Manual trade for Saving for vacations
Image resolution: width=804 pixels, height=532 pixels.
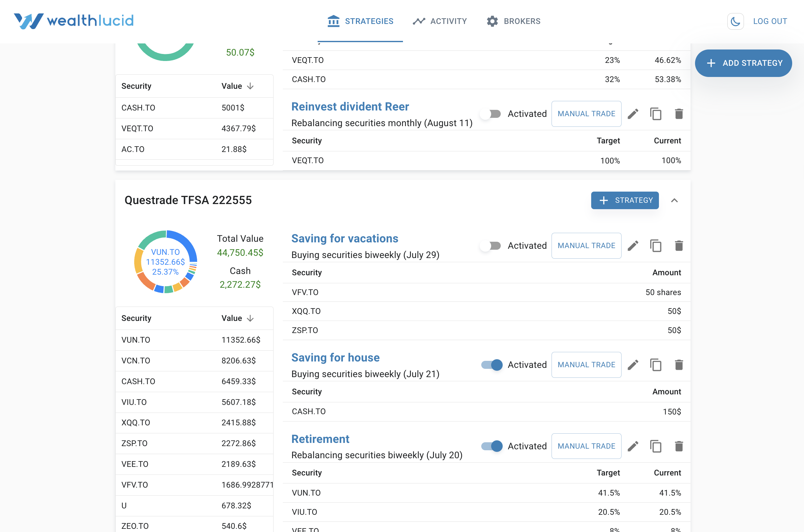586,246
